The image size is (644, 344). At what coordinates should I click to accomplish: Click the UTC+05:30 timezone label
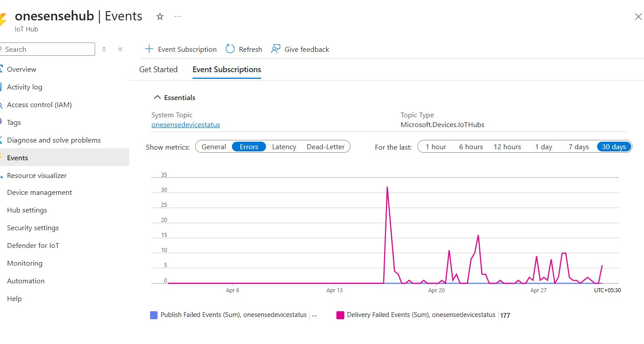(607, 290)
